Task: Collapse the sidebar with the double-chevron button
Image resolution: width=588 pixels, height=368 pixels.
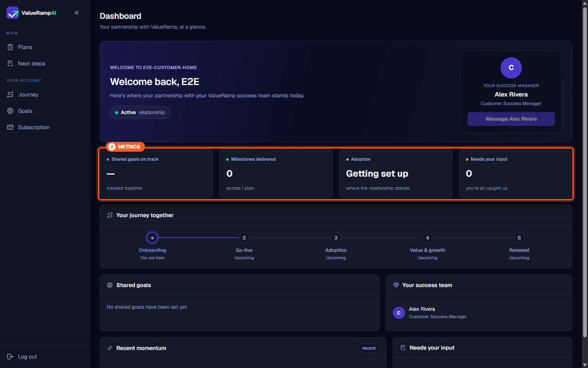Action: pyautogui.click(x=77, y=13)
